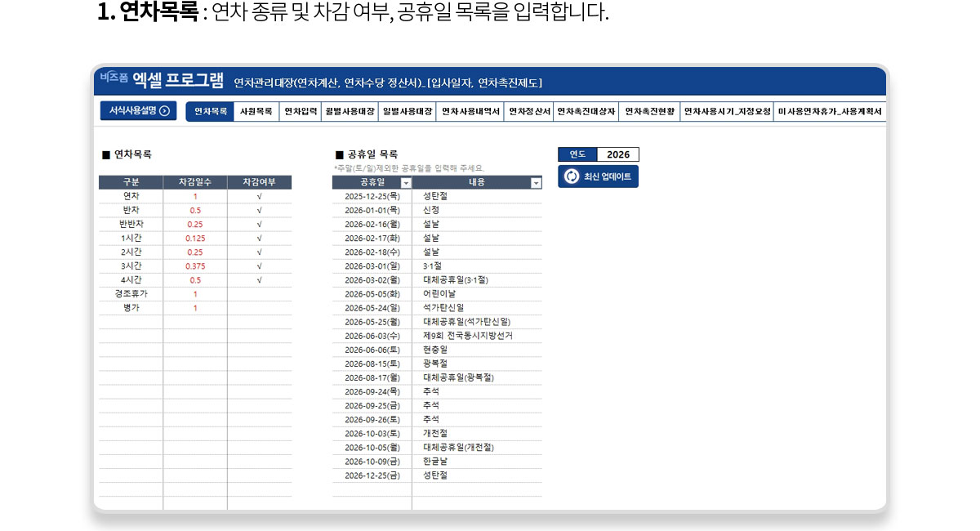This screenshot has height=531, width=980.
Task: Click the 석가탄신일 cell for 2026-05-24
Action: 477,308
